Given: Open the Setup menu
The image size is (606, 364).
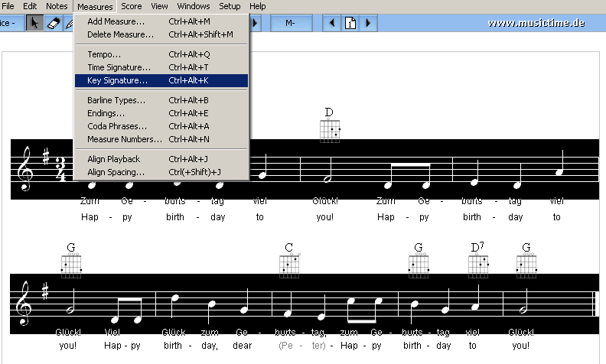Looking at the screenshot, I should point(230,6).
